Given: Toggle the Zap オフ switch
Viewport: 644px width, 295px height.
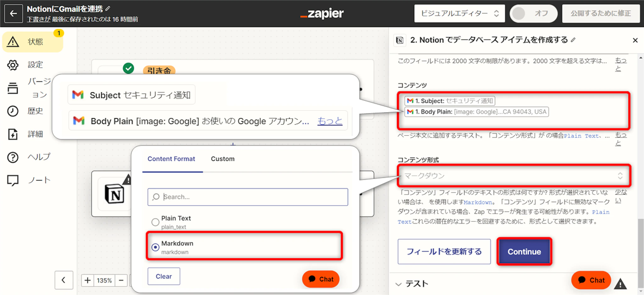Looking at the screenshot, I should coord(533,14).
